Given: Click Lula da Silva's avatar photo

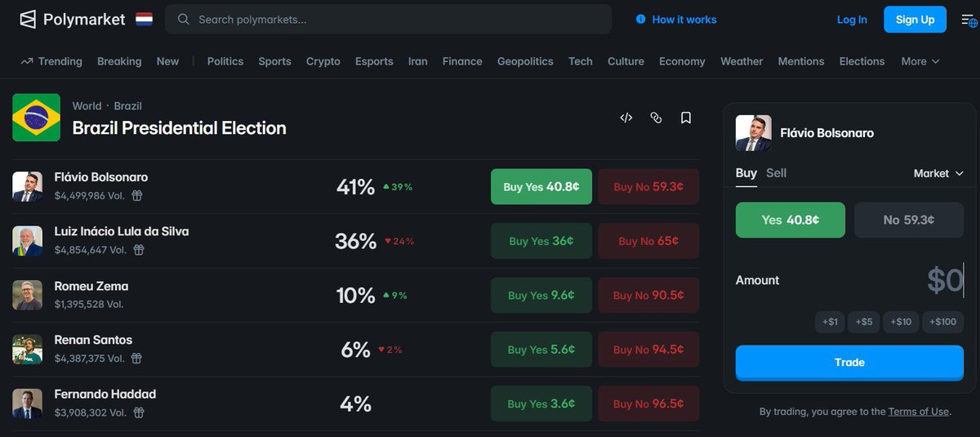Looking at the screenshot, I should pos(27,241).
